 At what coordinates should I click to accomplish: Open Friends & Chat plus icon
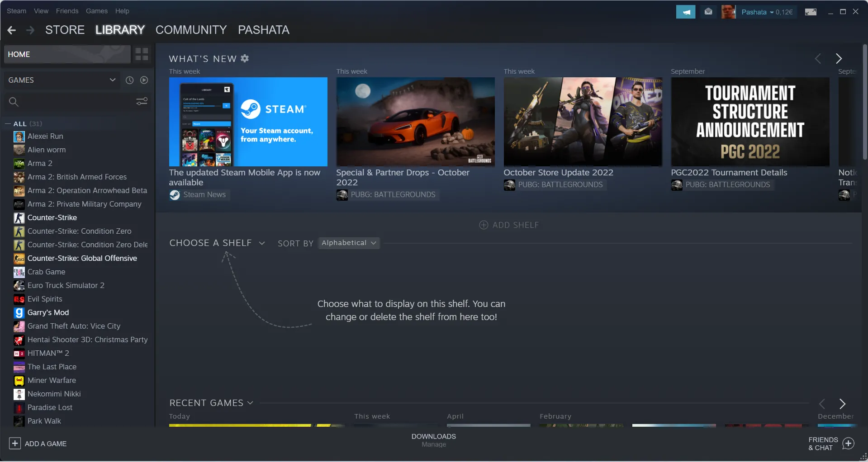pos(849,443)
